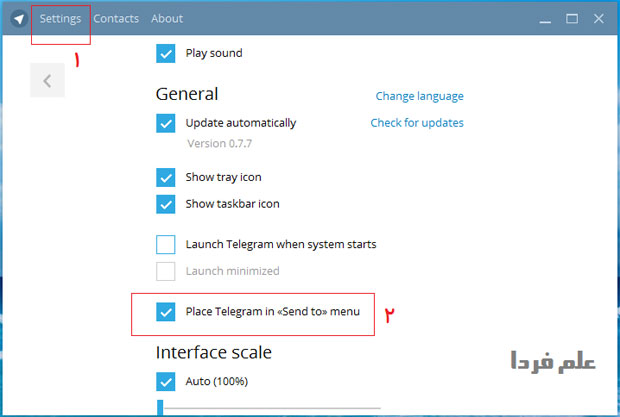This screenshot has height=417, width=620.
Task: Go back using the left chevron arrow
Action: coord(47,81)
